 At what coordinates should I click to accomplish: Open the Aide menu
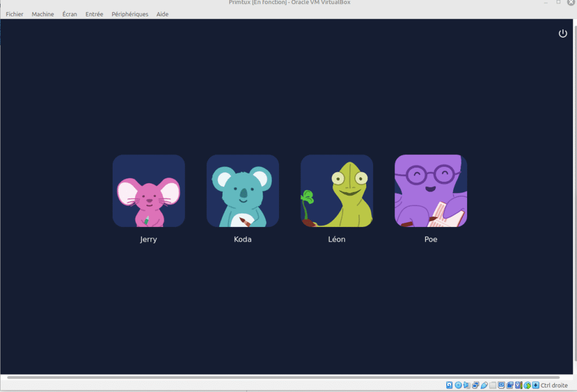[x=162, y=14]
